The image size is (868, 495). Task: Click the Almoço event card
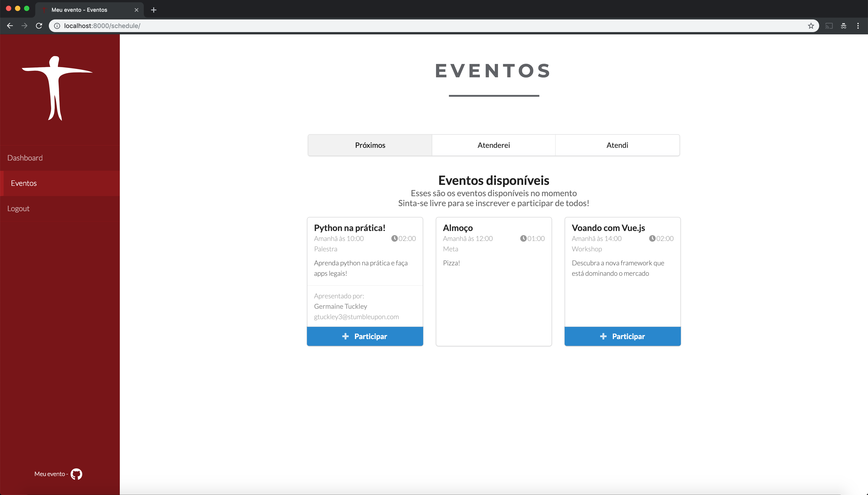point(493,282)
